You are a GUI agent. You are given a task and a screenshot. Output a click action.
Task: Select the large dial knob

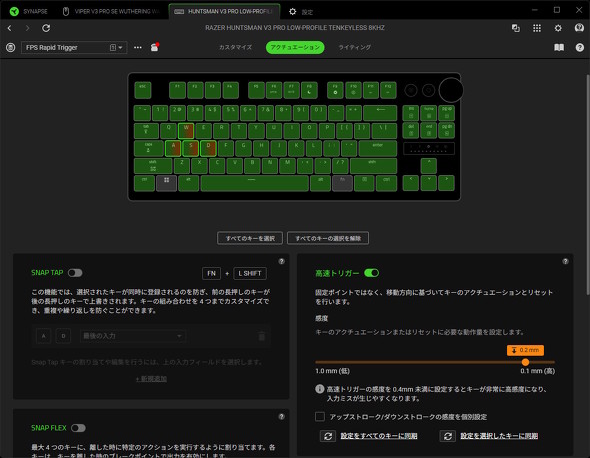pos(451,90)
